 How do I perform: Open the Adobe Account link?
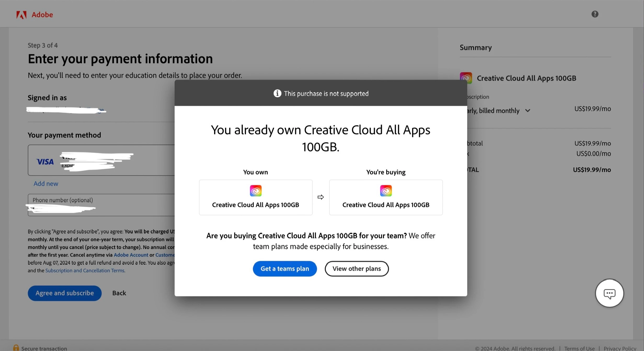coord(131,255)
